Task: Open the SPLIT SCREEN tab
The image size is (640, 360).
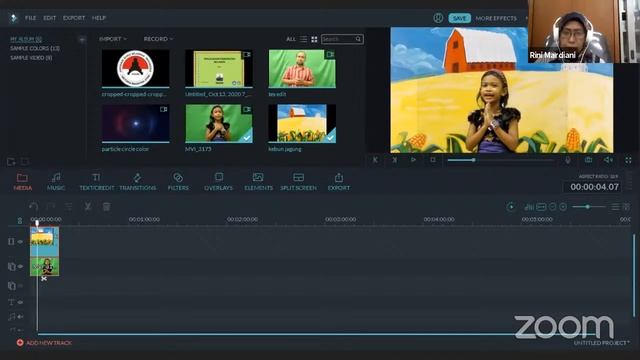Action: pos(298,182)
